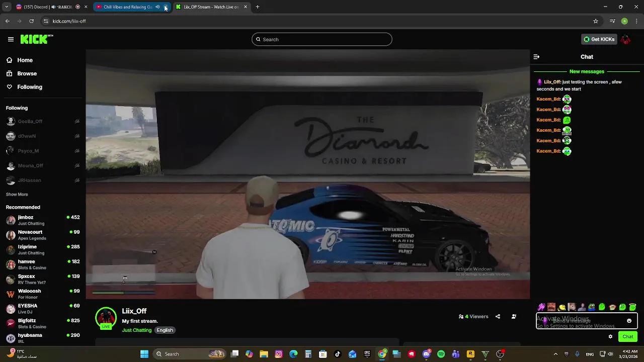Screen dimensions: 644x362
Task: Click the volume icon in system tray
Action: coord(610,354)
